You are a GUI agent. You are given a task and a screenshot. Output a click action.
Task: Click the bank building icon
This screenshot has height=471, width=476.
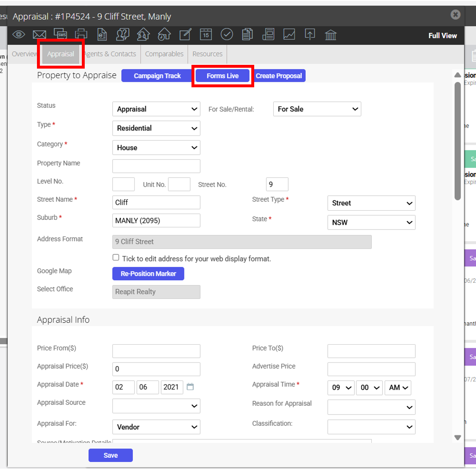click(x=331, y=35)
